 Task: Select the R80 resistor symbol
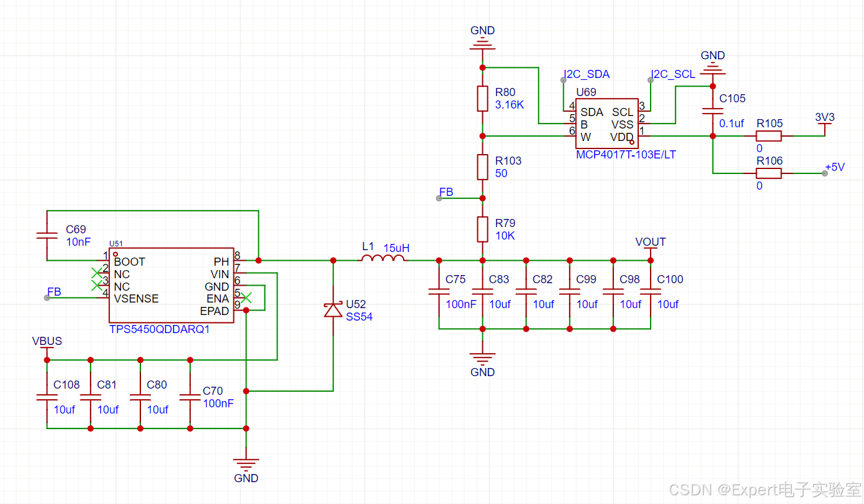tap(482, 99)
